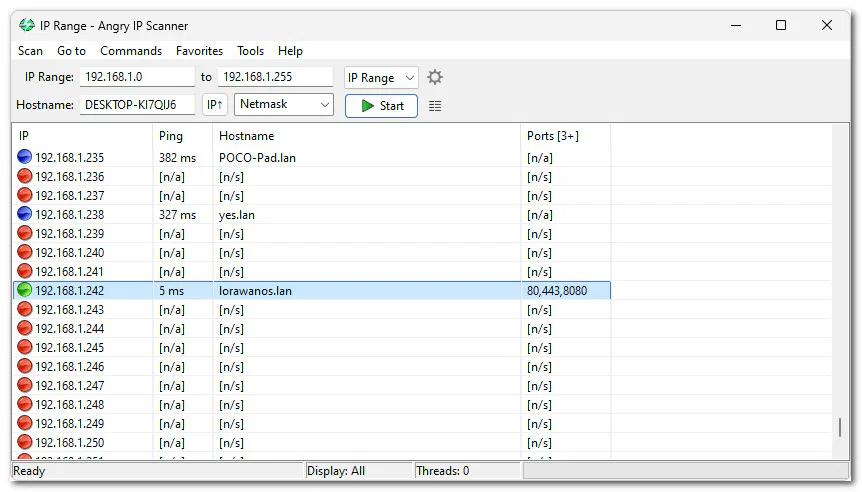Click the red status icon for 192.168.1.237

pyautogui.click(x=24, y=195)
